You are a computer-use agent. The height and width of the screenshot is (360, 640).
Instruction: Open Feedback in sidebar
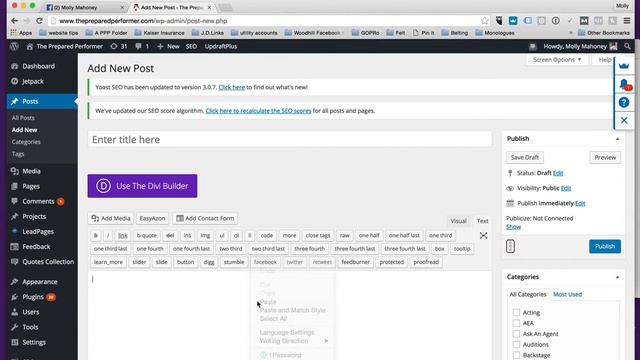[x=36, y=247]
